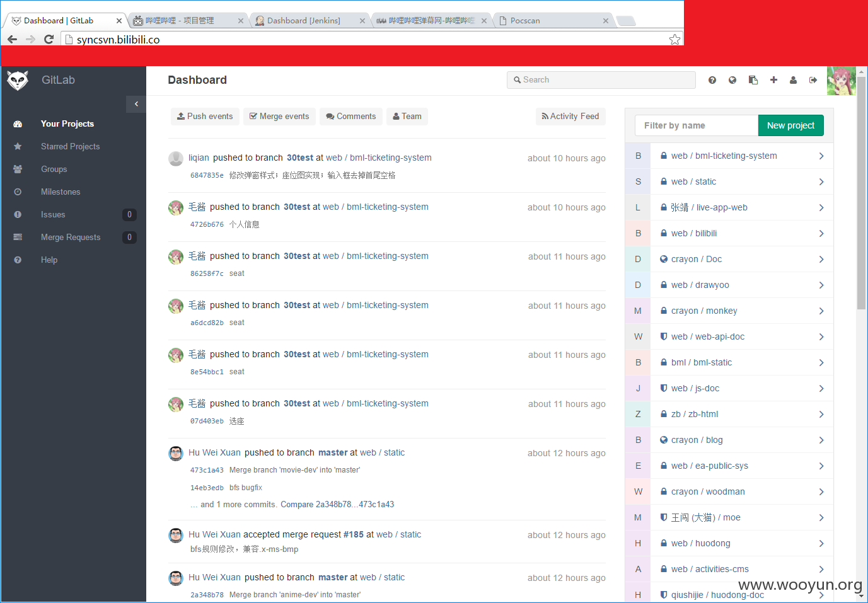Open chevron for web / js-doc

point(821,388)
